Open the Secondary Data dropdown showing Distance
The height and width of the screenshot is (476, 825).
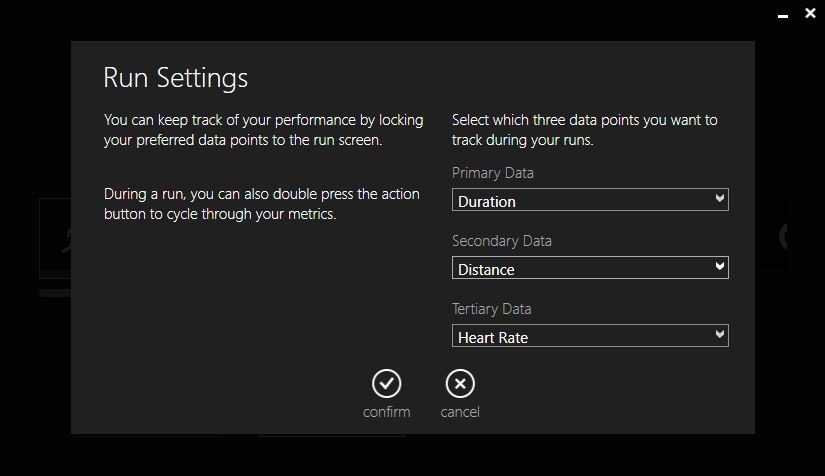pos(580,268)
